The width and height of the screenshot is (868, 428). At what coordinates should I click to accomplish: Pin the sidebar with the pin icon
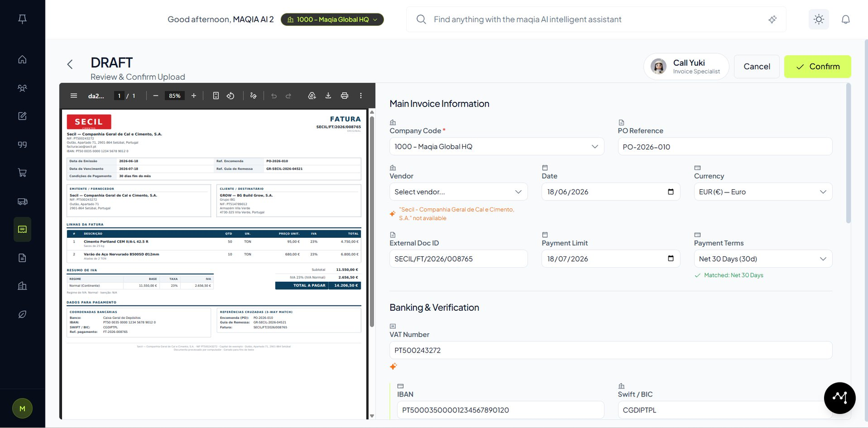(22, 19)
